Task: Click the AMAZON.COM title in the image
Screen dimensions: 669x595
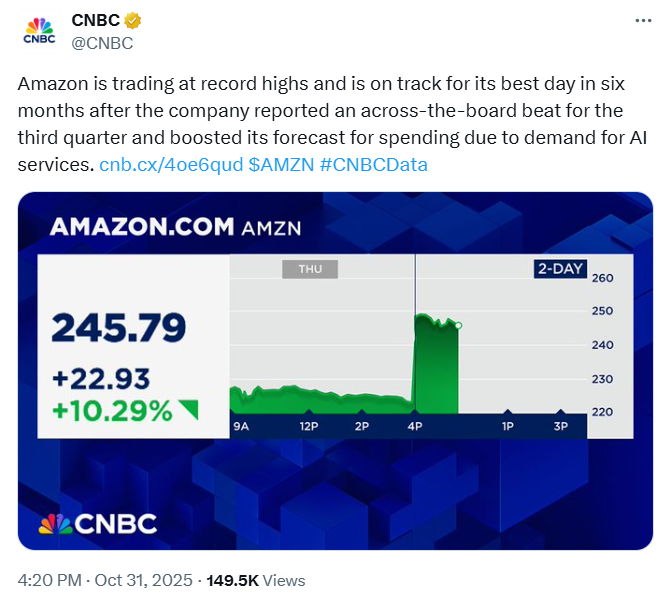Action: click(142, 226)
